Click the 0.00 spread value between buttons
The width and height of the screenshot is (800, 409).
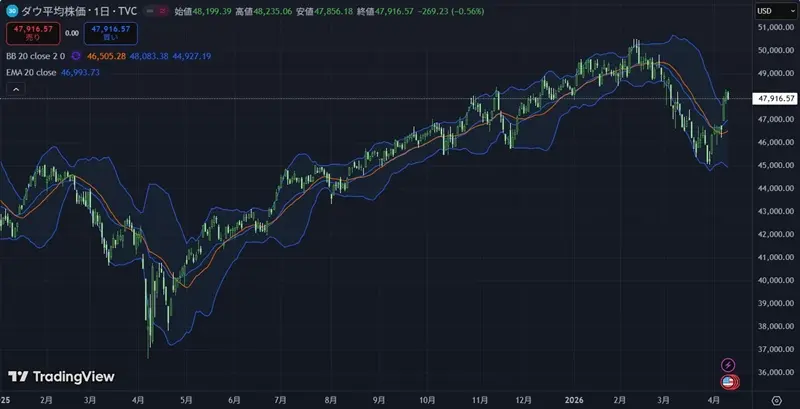click(71, 33)
